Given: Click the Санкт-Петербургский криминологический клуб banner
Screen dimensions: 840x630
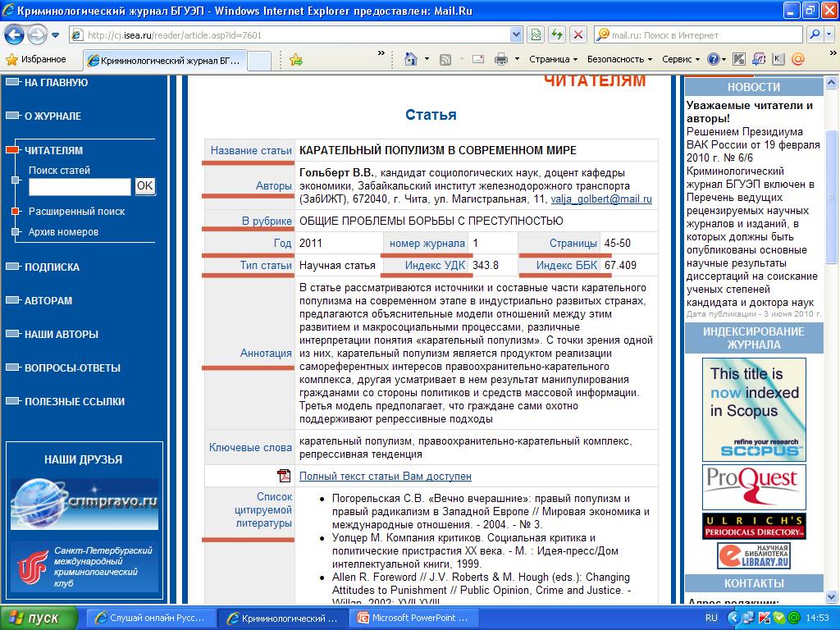Looking at the screenshot, I should click(x=84, y=566).
